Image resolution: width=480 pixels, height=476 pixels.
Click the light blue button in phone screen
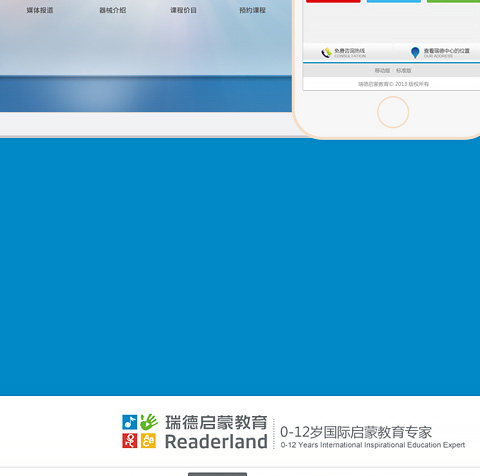pyautogui.click(x=394, y=1)
